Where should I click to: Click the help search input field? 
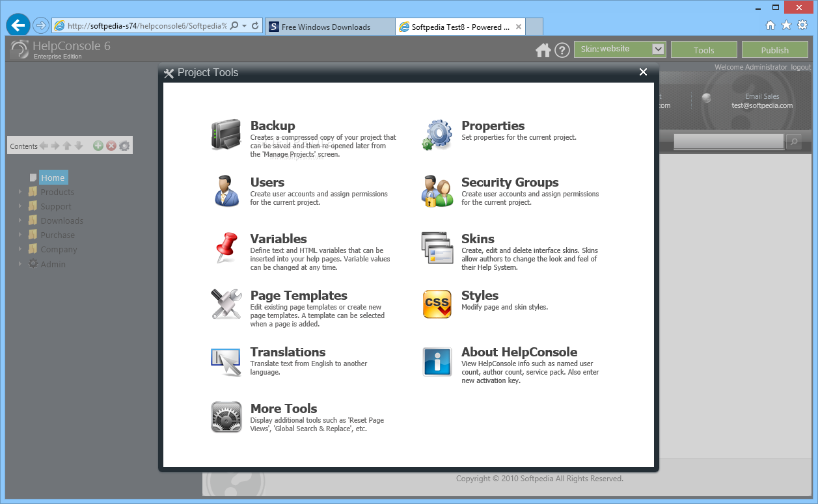coord(729,141)
